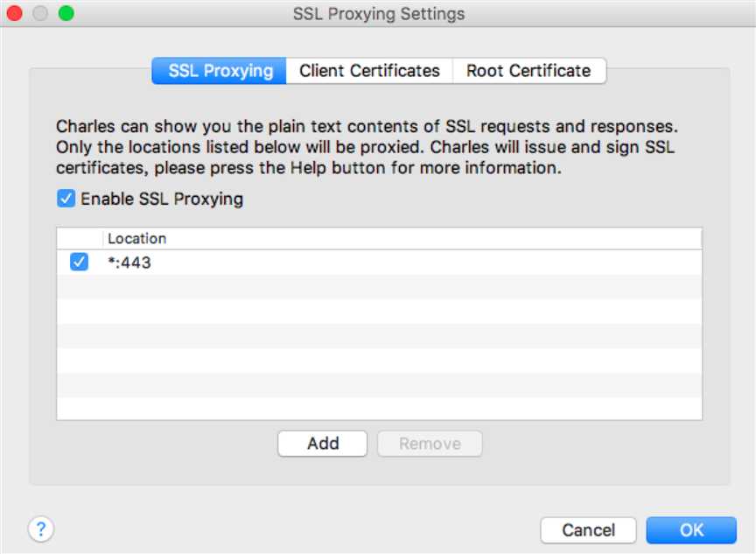
Task: Confirm settings with OK button
Action: tap(691, 529)
